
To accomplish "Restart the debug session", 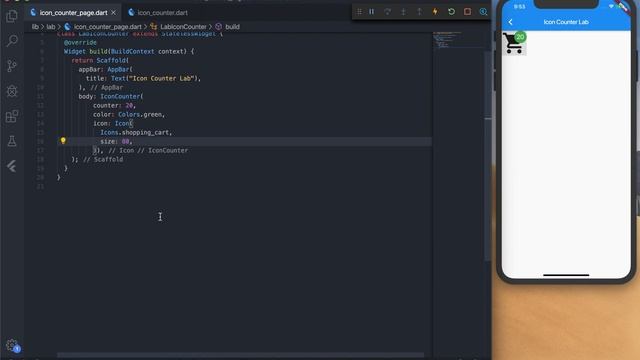I will (x=451, y=12).
